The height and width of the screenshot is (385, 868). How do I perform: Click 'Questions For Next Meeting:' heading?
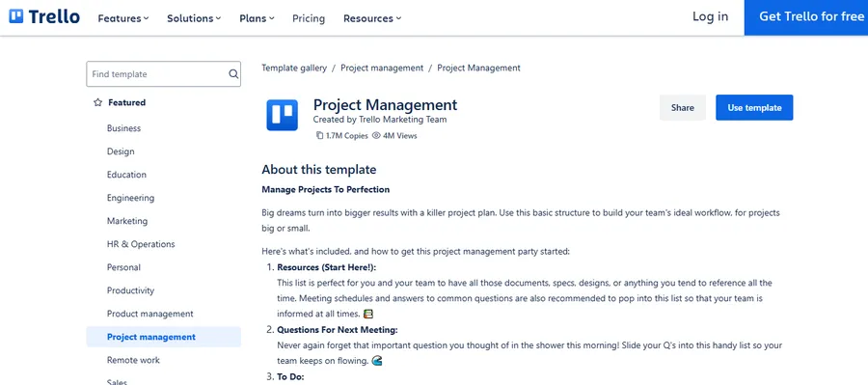pyautogui.click(x=338, y=330)
